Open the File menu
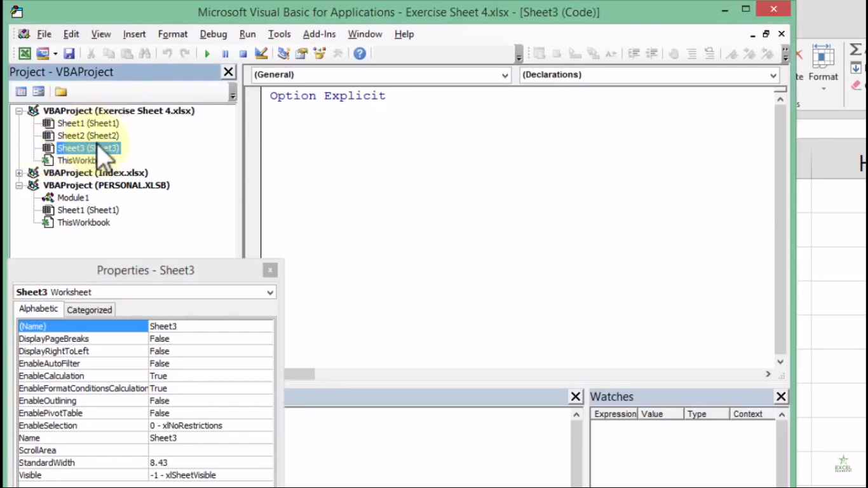Viewport: 868px width, 488px height. point(44,34)
